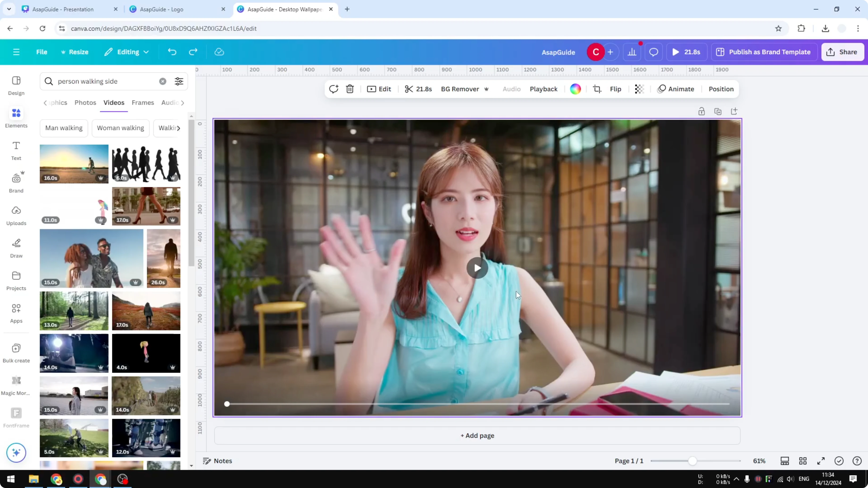The height and width of the screenshot is (488, 868).
Task: Open the Resize menu
Action: [75, 52]
